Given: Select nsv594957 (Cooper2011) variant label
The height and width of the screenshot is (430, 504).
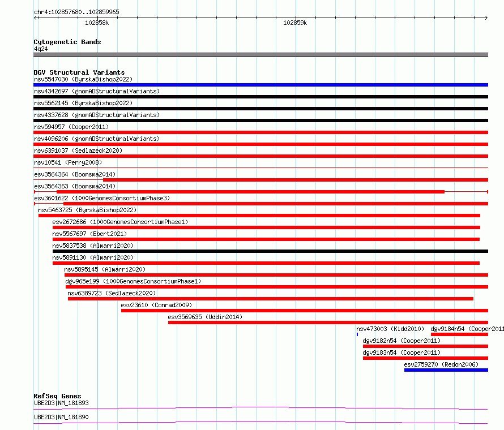Looking at the screenshot, I should pos(71,127).
